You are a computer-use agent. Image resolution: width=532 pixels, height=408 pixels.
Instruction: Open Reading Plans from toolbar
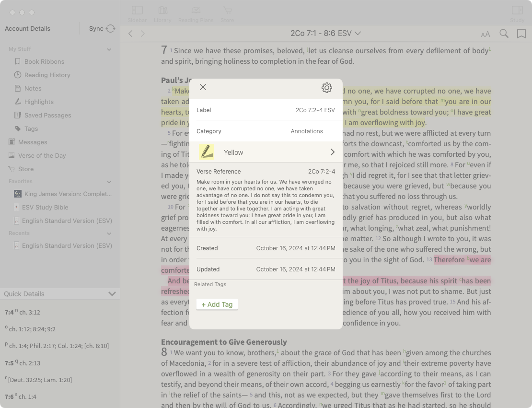tap(196, 14)
